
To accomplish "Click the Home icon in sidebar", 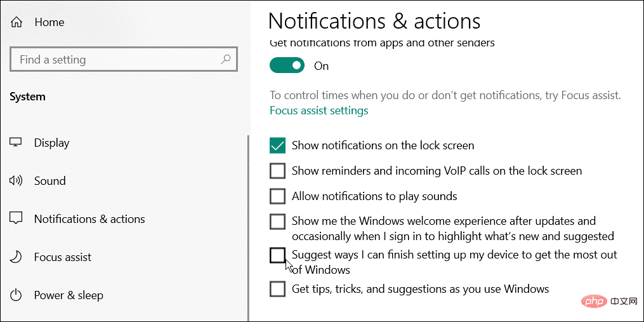I will [16, 22].
